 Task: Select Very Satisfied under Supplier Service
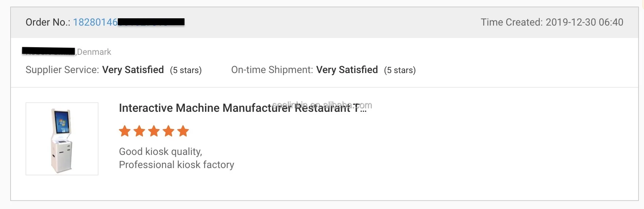point(133,70)
